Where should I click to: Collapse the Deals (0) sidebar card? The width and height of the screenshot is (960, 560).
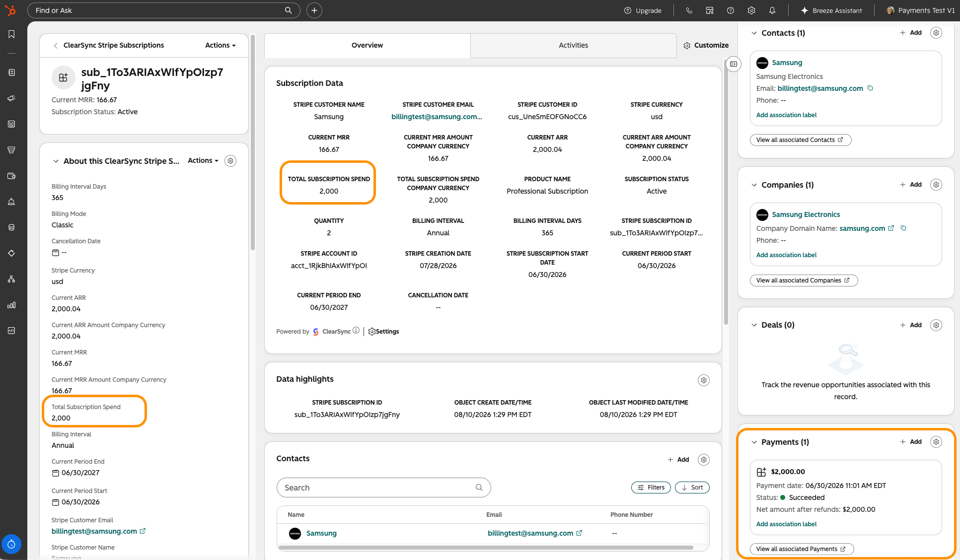coord(754,325)
